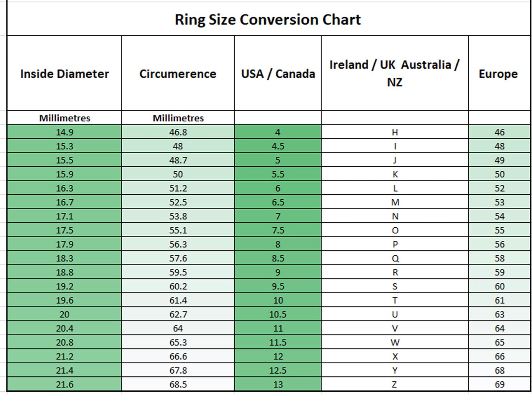Click the USA size 4.5 cell
Screen dimensions: 532x394
click(x=278, y=146)
